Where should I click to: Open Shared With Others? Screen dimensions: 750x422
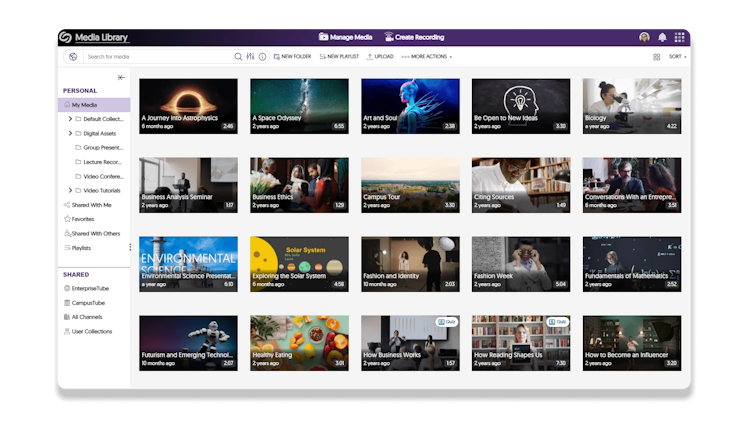click(92, 233)
